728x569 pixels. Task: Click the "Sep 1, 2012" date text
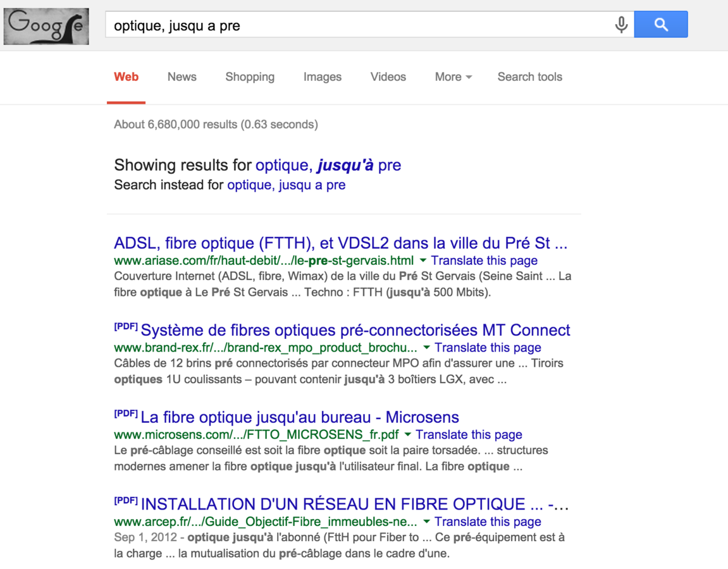(x=145, y=537)
